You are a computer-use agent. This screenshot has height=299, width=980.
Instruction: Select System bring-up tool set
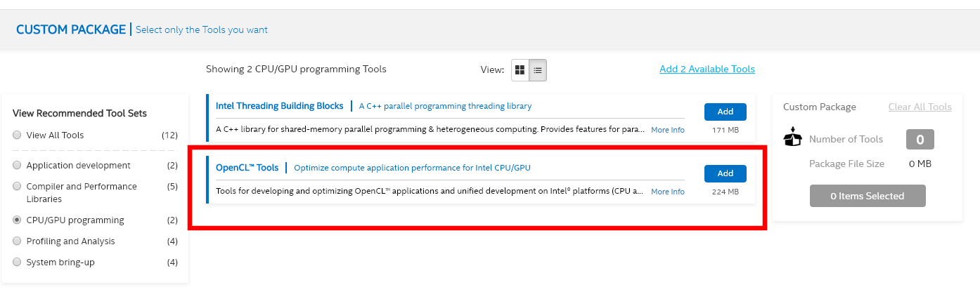pos(17,263)
